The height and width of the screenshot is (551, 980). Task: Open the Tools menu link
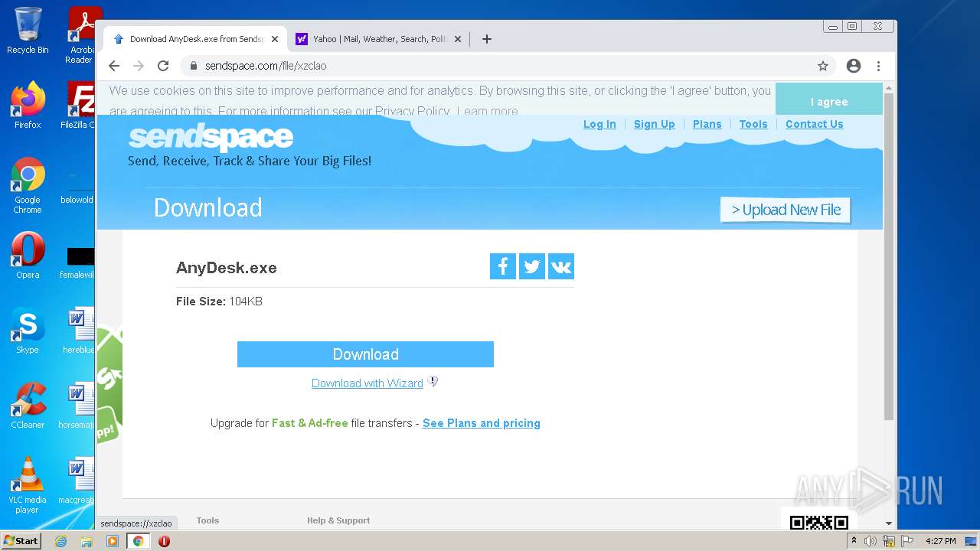pyautogui.click(x=753, y=124)
